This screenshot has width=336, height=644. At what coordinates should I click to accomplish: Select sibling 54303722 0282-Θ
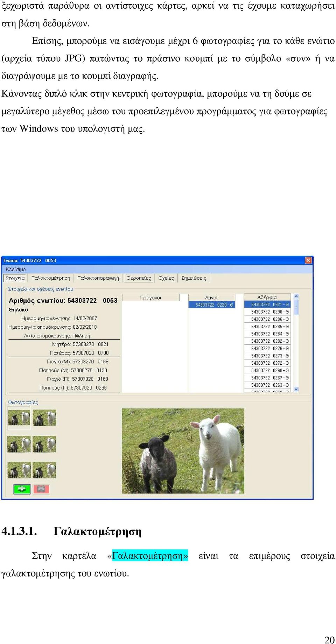coord(268,341)
